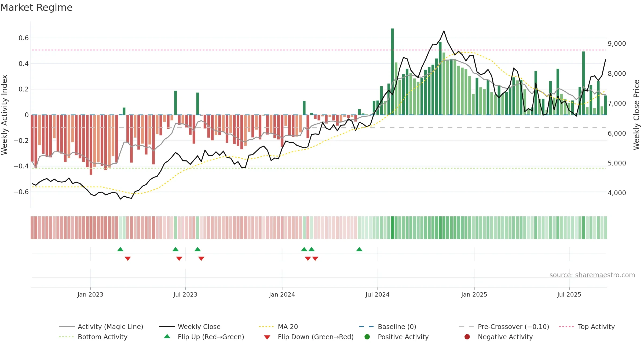Click the Weekly Activity Index axis title
The image size is (644, 362).
click(x=5, y=115)
